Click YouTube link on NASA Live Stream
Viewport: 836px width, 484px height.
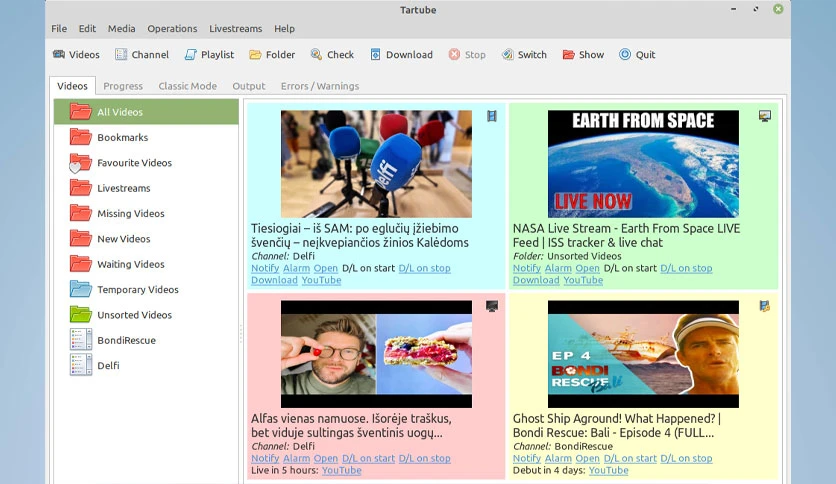(x=583, y=280)
